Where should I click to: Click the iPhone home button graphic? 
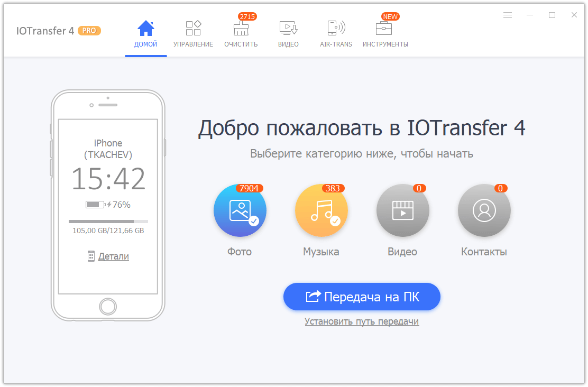(x=108, y=307)
